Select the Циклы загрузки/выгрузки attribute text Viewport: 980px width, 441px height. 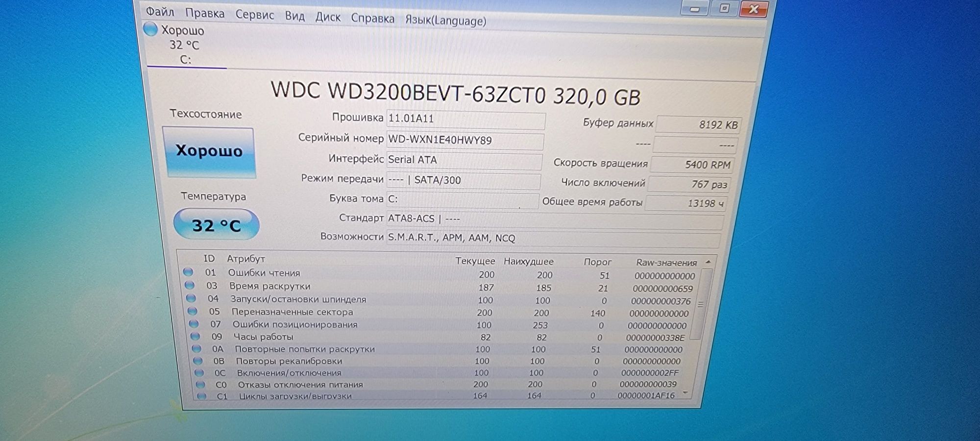[295, 396]
